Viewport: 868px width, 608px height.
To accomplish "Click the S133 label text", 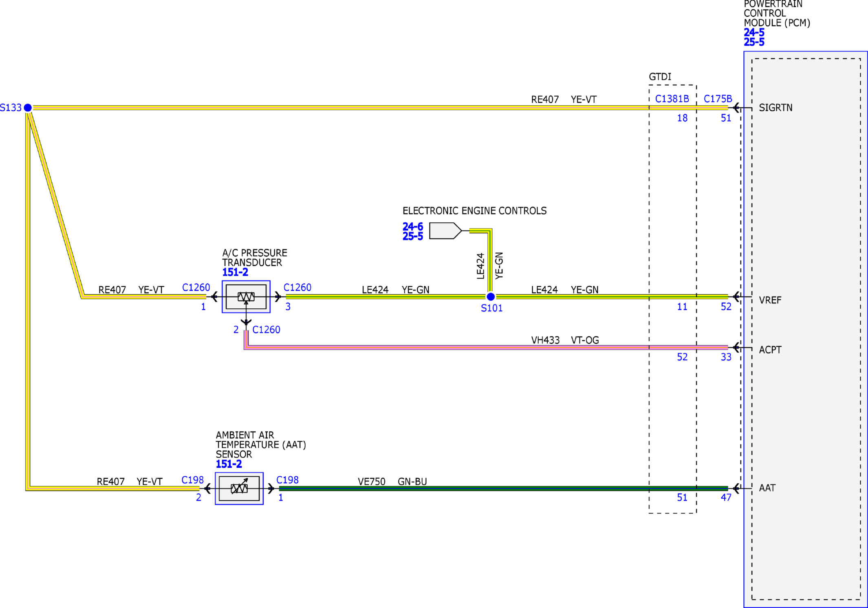I will click(11, 108).
